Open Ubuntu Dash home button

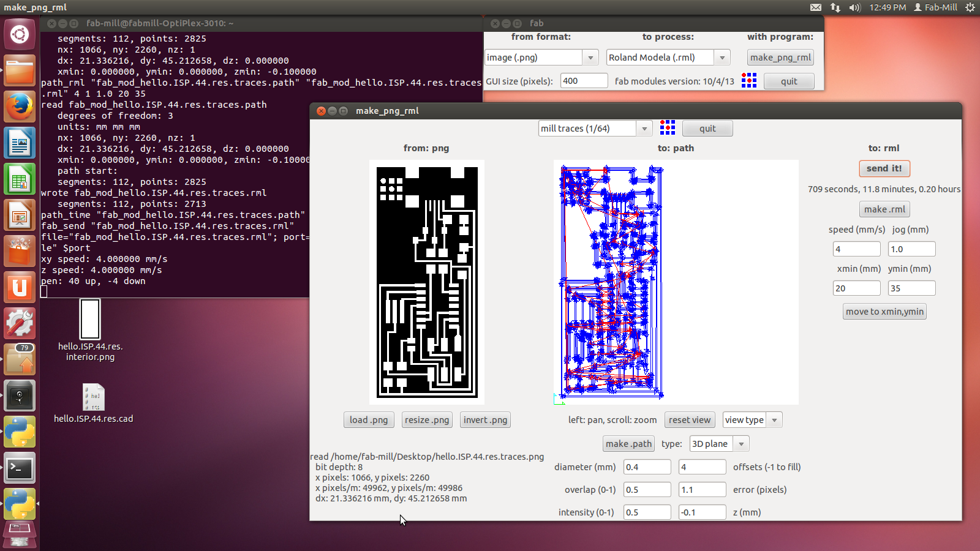pyautogui.click(x=20, y=34)
